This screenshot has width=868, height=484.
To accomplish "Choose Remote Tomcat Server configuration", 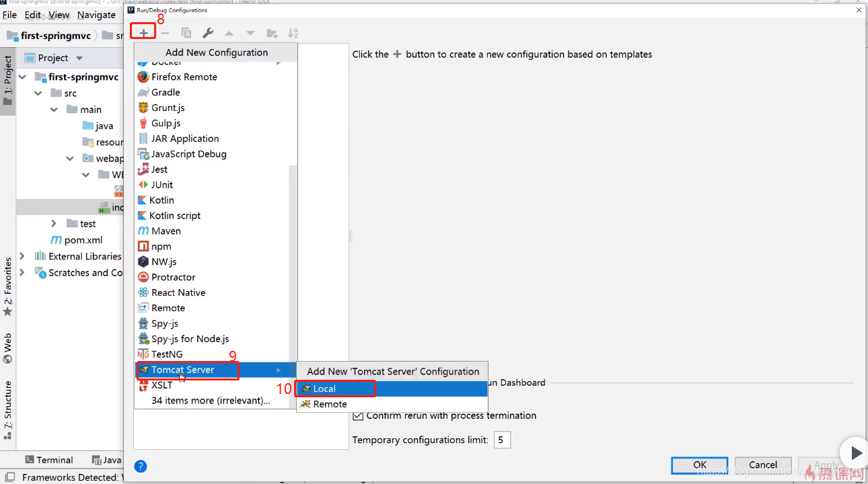I will point(392,405).
